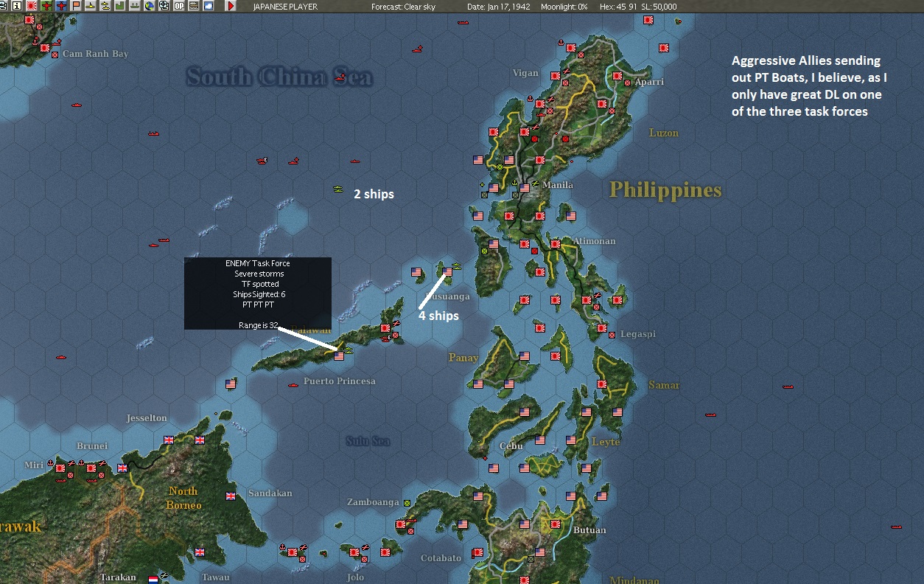Screen dimensions: 924x584
Task: Click the save game disk icon
Action: point(3,6)
